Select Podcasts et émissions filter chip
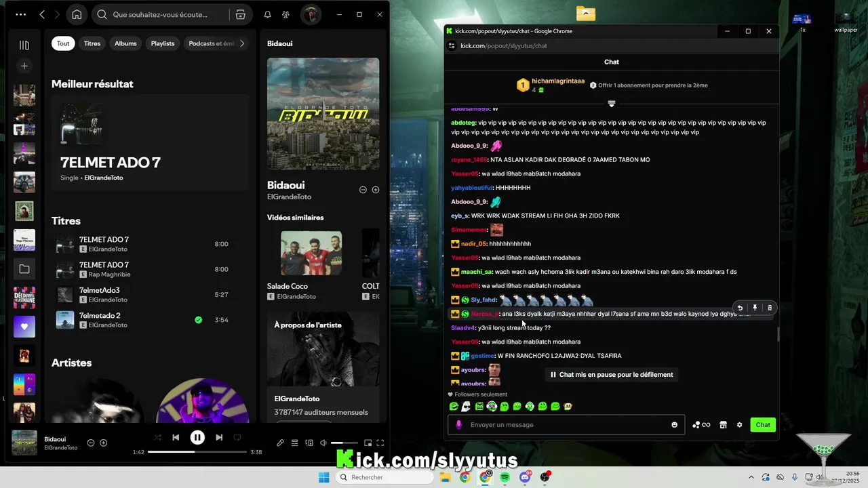868x488 pixels. tap(210, 43)
